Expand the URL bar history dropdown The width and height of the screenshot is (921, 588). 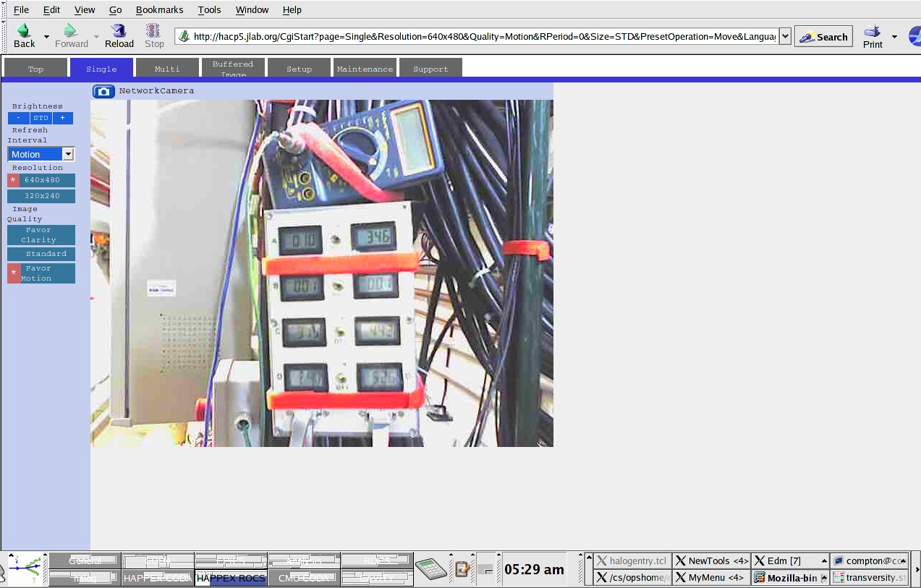pyautogui.click(x=785, y=36)
